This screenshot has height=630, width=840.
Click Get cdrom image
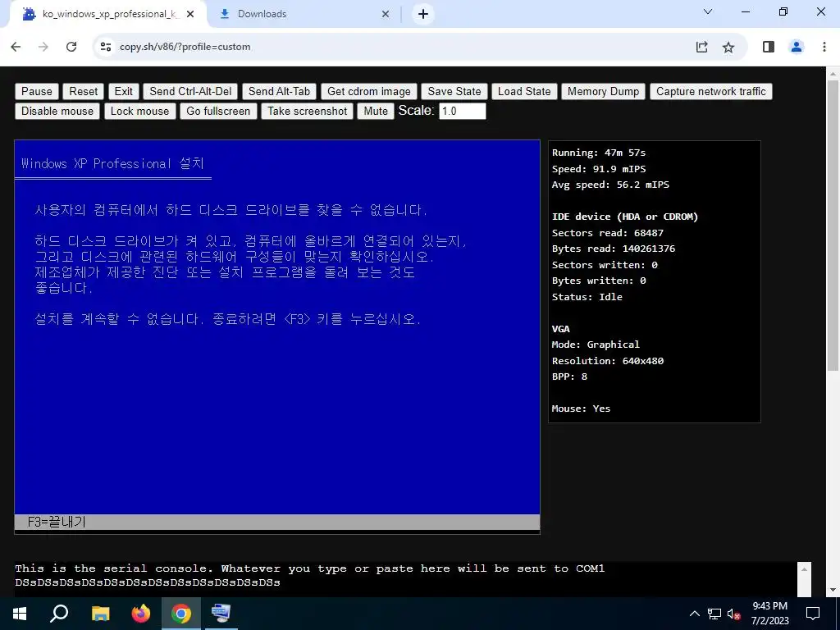[x=368, y=91]
